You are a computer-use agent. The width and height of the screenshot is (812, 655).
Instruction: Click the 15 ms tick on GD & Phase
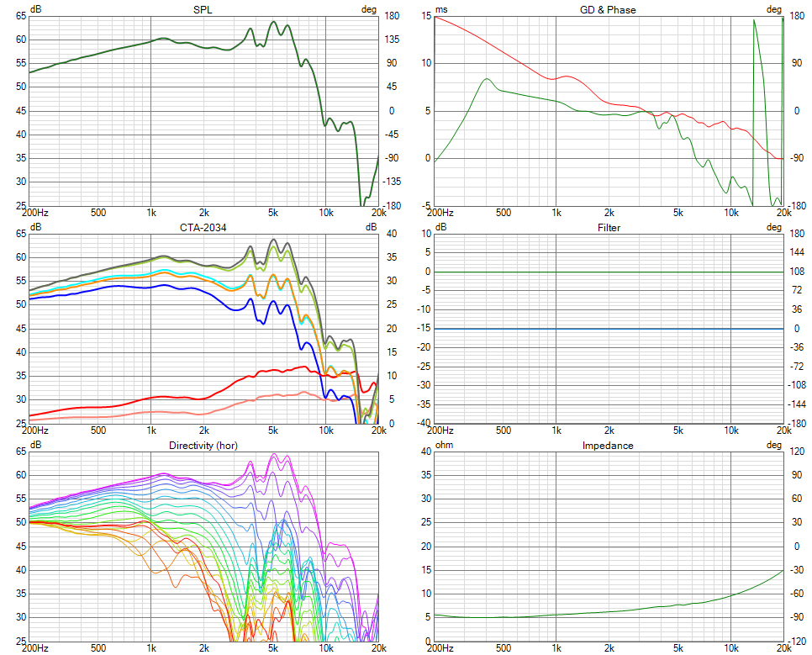[x=426, y=16]
